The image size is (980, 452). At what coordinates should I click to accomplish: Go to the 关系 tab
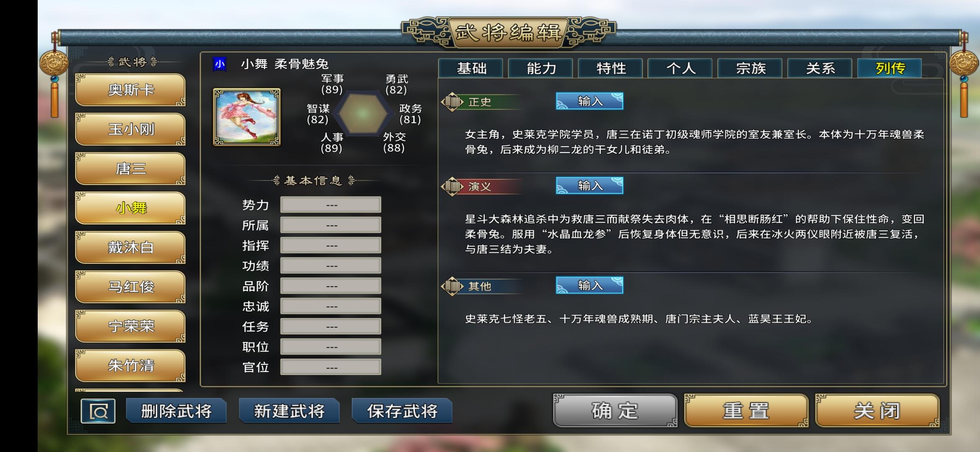click(820, 68)
